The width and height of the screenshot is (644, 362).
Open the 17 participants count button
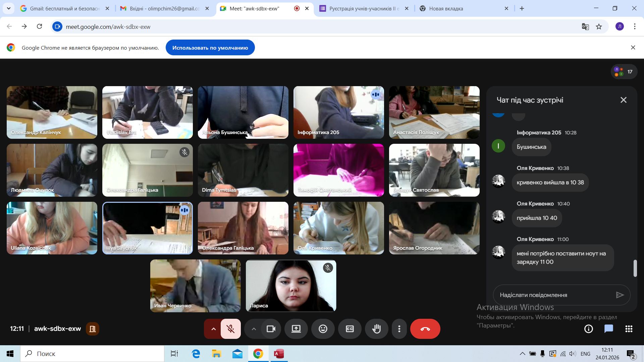coord(624,71)
